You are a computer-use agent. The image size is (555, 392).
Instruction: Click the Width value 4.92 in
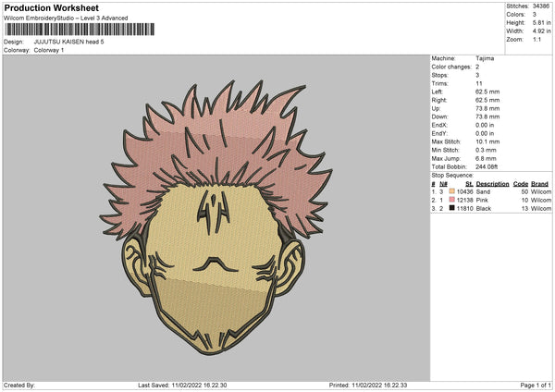tap(541, 31)
